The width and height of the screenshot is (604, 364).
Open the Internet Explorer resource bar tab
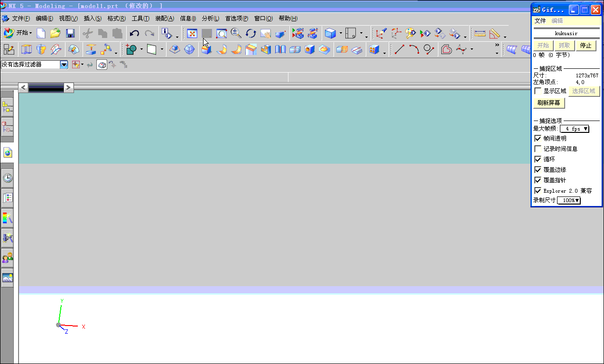click(x=7, y=152)
